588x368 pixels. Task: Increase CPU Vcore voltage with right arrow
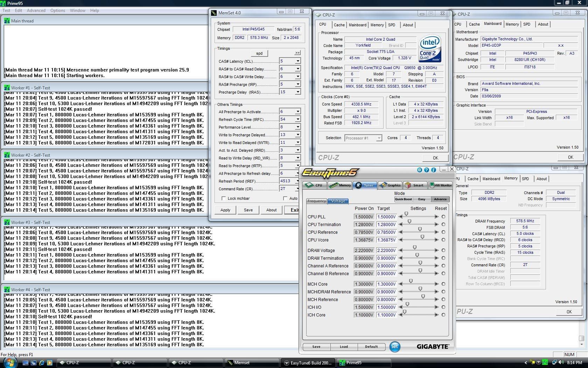(x=436, y=240)
